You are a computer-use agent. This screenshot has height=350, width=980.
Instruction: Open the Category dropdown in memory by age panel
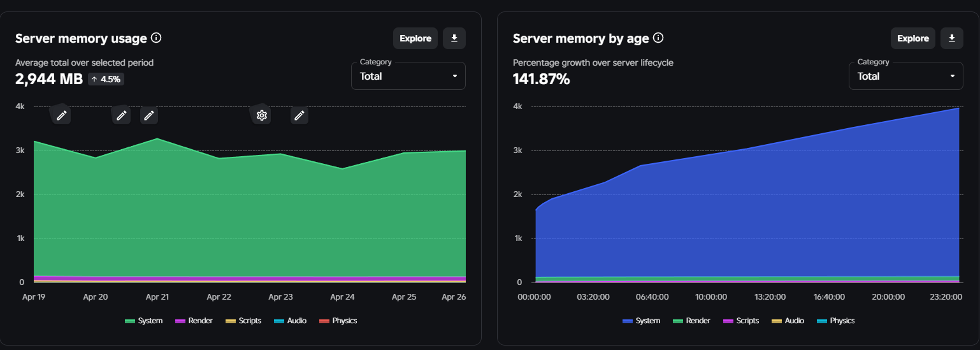(905, 77)
